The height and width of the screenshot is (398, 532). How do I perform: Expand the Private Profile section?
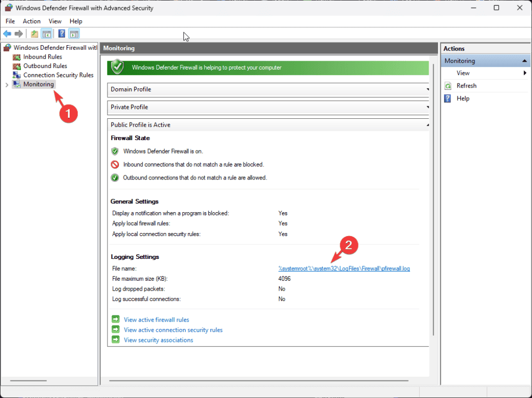click(x=427, y=107)
